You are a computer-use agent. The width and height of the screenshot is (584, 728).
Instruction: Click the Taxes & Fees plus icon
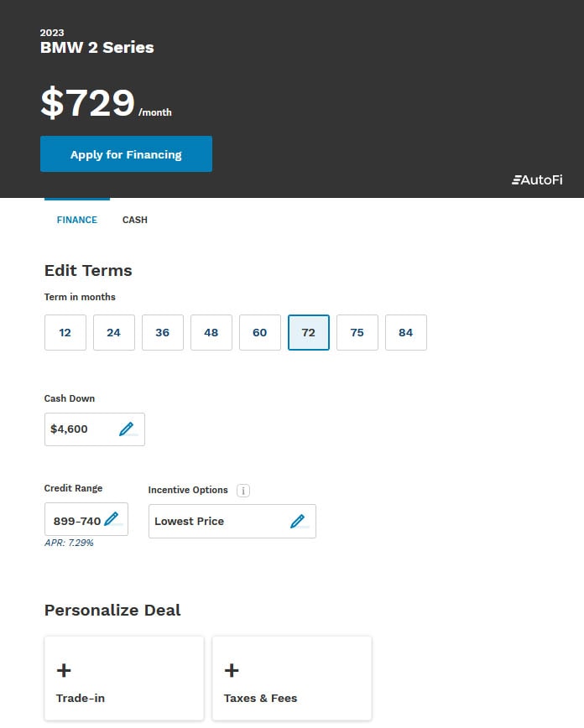(232, 670)
